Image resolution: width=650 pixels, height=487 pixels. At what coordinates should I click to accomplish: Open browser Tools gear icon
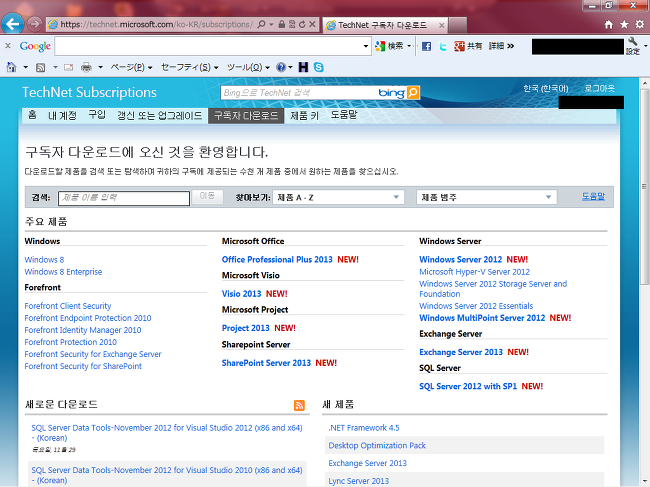click(640, 25)
